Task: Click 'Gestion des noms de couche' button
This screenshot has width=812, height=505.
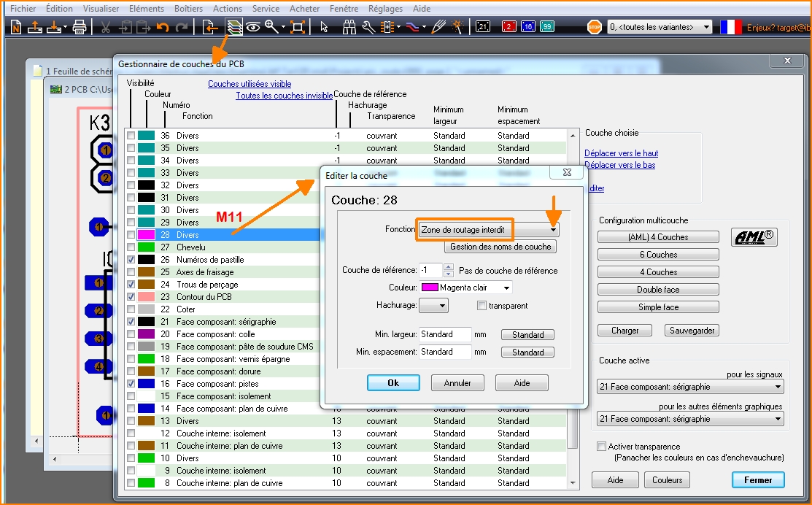Action: [x=500, y=247]
